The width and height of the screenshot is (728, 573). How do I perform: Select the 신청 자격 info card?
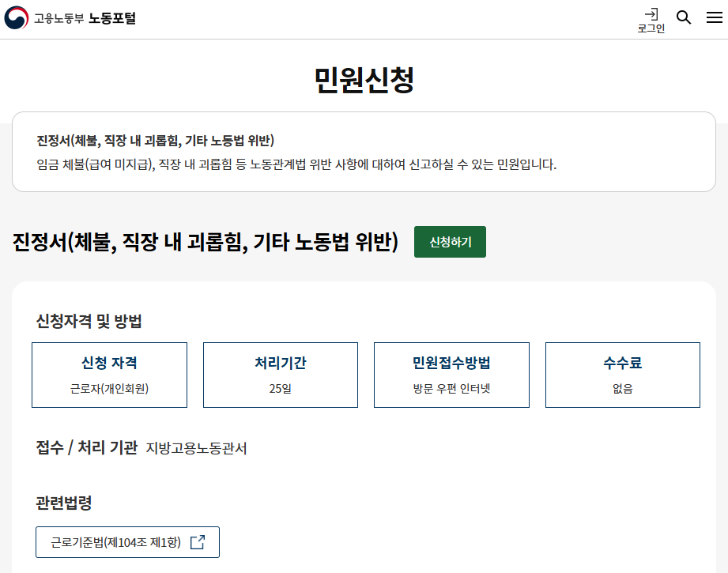[x=108, y=375]
